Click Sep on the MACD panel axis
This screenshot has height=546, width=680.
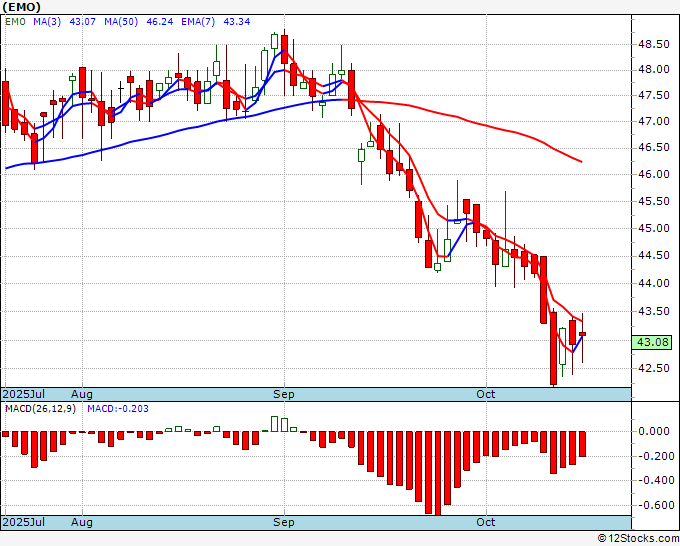(x=284, y=522)
